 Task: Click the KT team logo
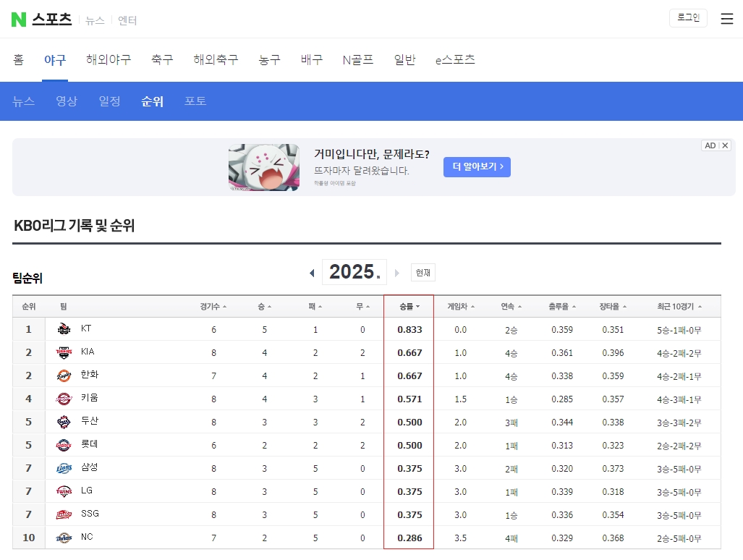click(x=64, y=328)
